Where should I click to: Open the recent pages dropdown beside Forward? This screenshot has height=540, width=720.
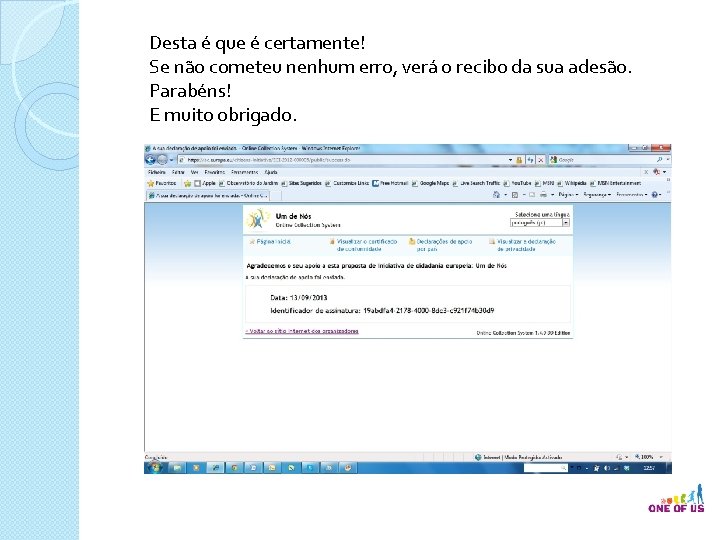click(171, 160)
